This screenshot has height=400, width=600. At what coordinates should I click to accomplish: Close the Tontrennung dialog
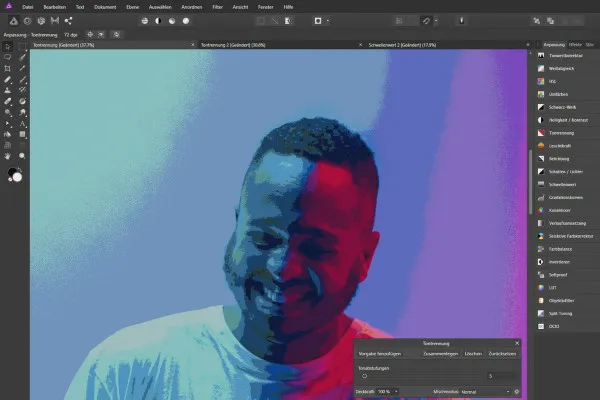(517, 342)
